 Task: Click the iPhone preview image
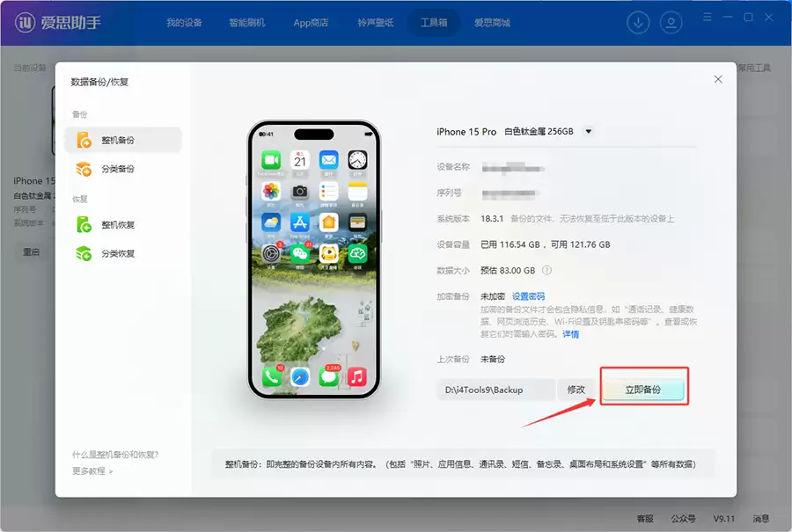coord(313,260)
